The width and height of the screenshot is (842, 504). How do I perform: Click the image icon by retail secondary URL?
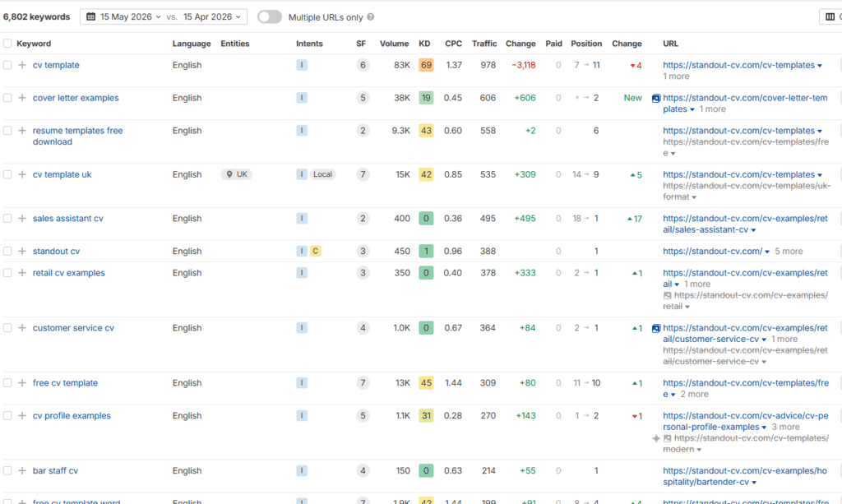668,295
